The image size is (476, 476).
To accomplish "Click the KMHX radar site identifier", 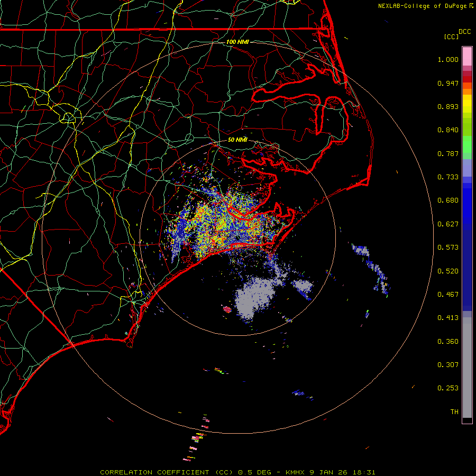I will [296, 472].
